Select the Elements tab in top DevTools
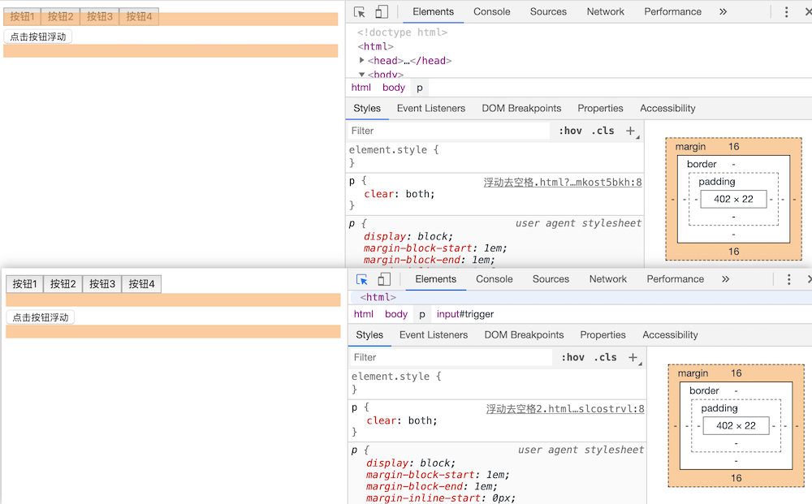The image size is (812, 504). tap(433, 12)
